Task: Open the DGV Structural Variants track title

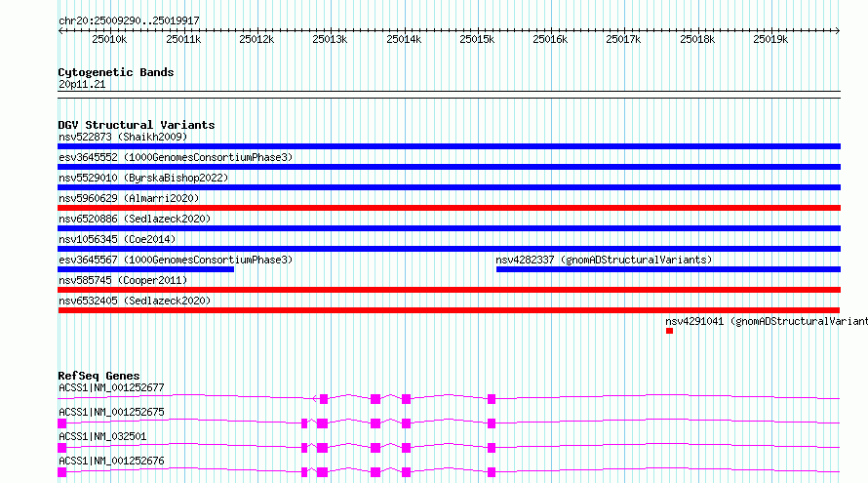Action: (137, 125)
